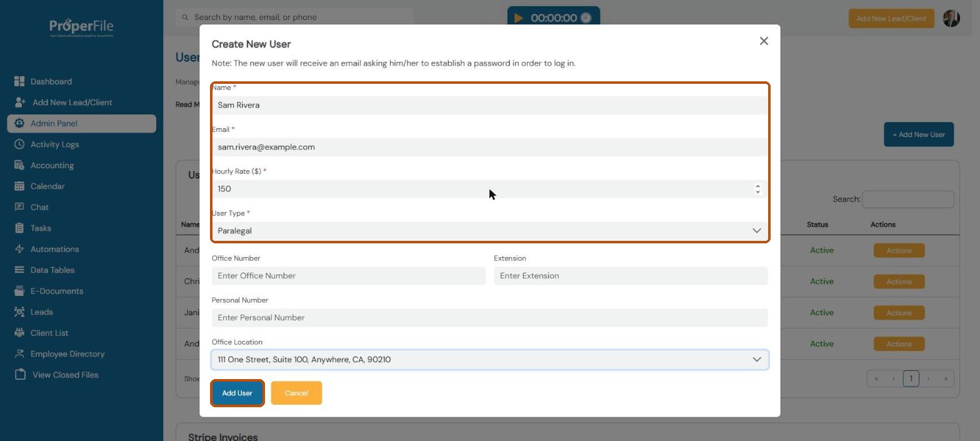
Task: Click the Data Tables icon
Action: [x=19, y=270]
